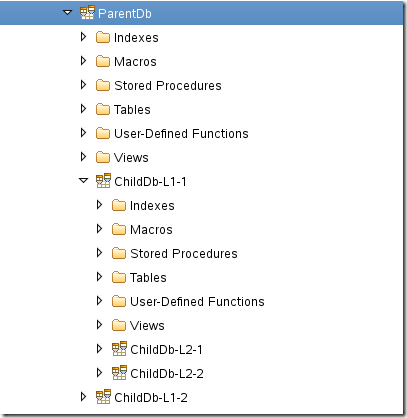Click the ChildDb-L2-2 database icon
The height and width of the screenshot is (418, 407).
[119, 373]
